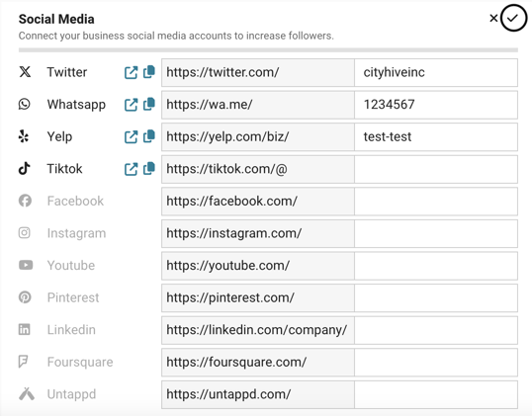Viewport: 532px width, 416px height.
Task: Click the https://pinterest.com/ prefix text
Action: [x=230, y=297]
